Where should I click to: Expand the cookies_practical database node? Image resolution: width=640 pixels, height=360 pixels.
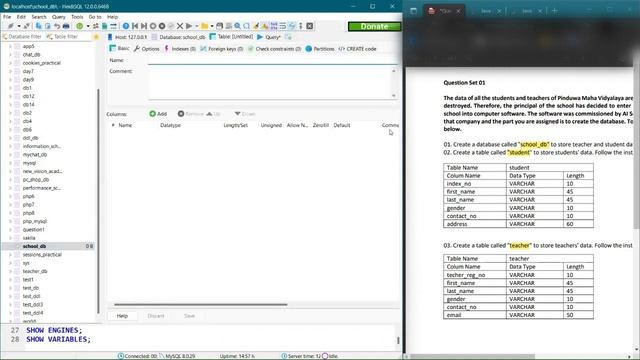click(10, 63)
